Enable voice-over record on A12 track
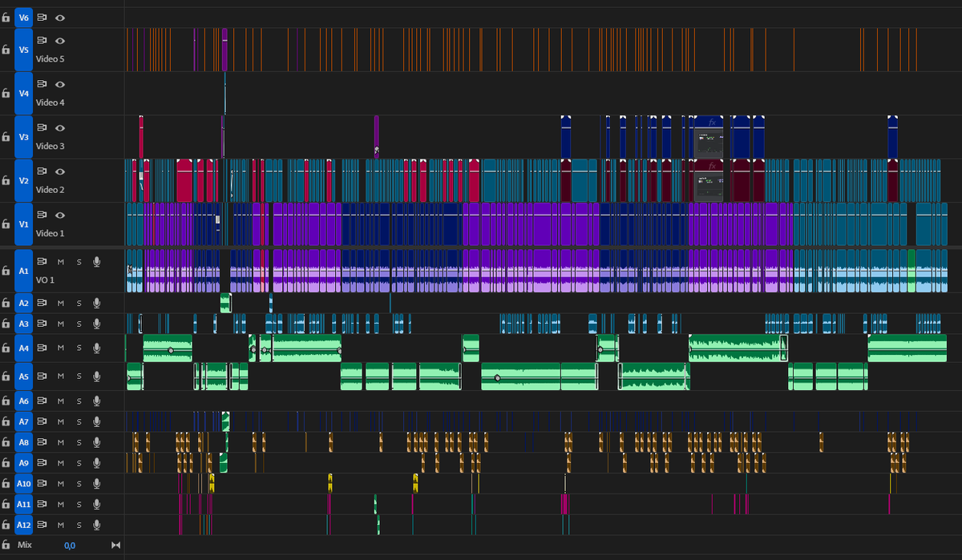The image size is (962, 560). tap(96, 525)
